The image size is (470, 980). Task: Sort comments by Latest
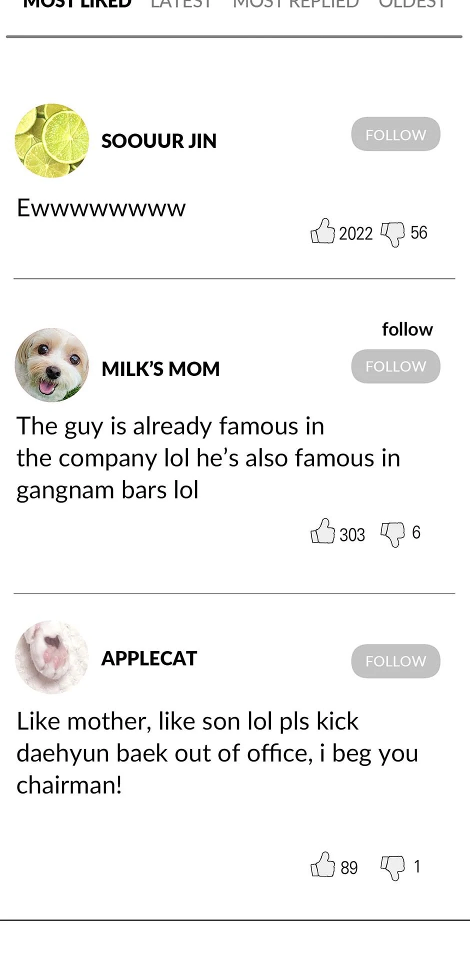coord(181,4)
